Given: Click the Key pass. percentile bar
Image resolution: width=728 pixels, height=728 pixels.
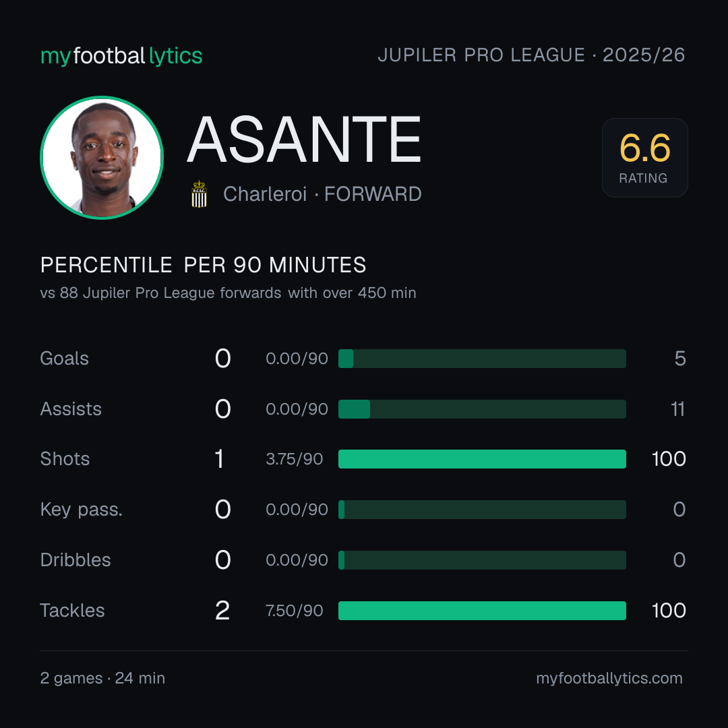Looking at the screenshot, I should pyautogui.click(x=482, y=510).
